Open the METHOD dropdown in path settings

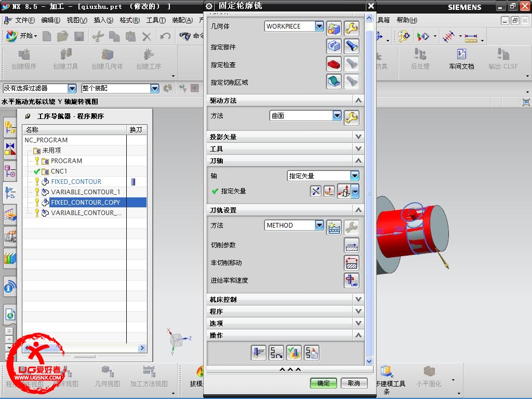click(320, 225)
